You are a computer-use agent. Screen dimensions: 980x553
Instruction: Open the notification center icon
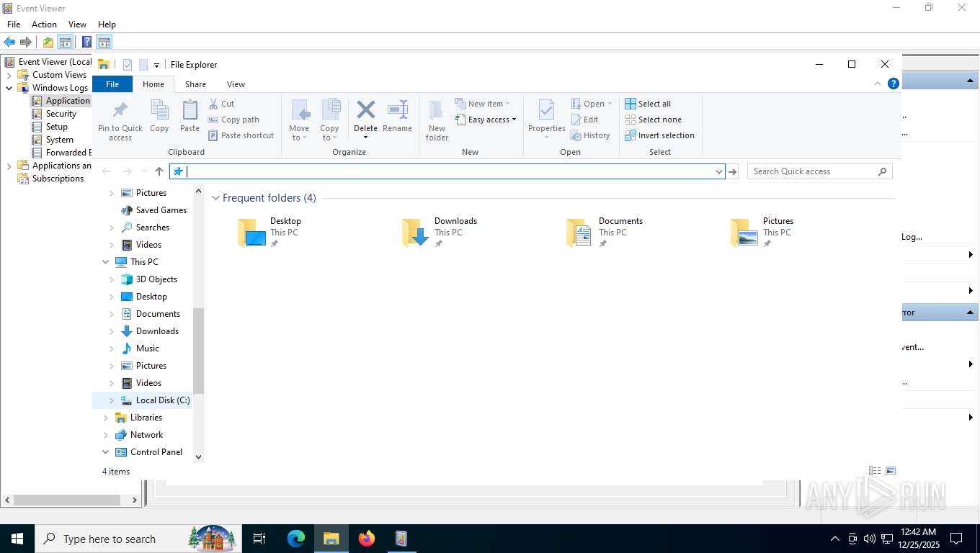[x=956, y=538]
